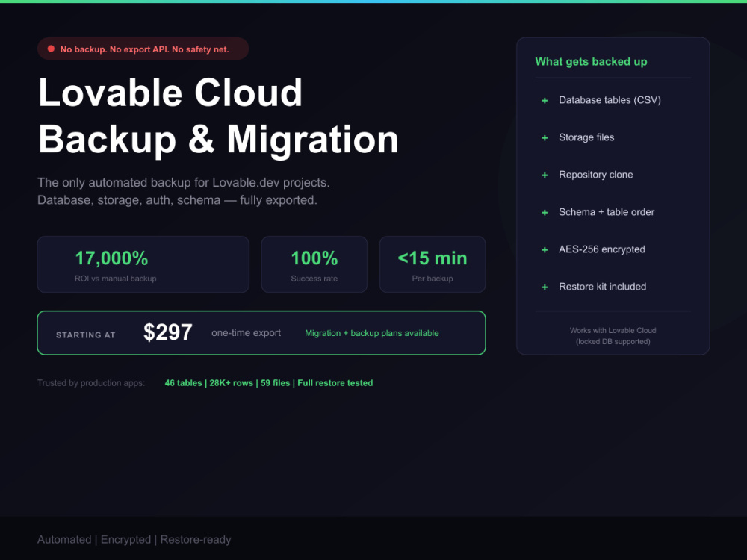Click the 'Success rate' label
The height and width of the screenshot is (560, 747).
314,279
